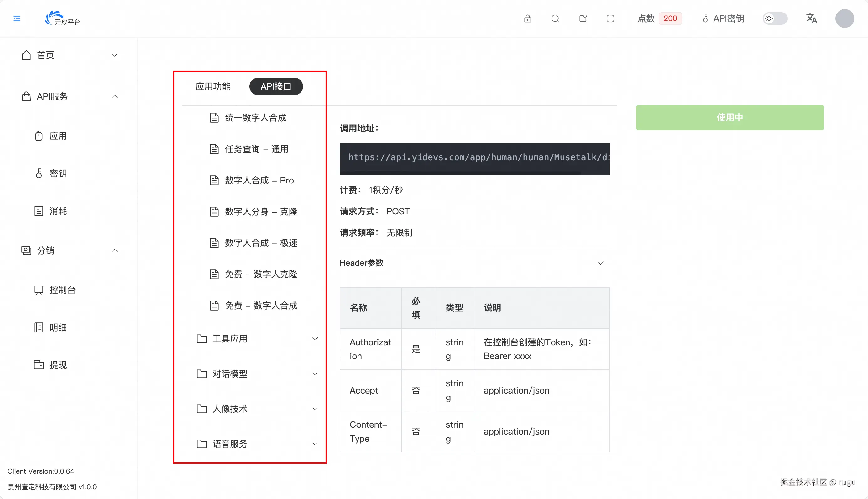Click the green 使用中 button
Image resolution: width=868 pixels, height=499 pixels.
pos(729,118)
